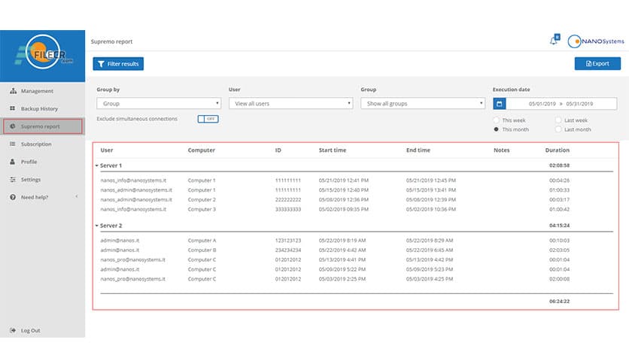
Task: Select the This week radio button
Action: [497, 120]
